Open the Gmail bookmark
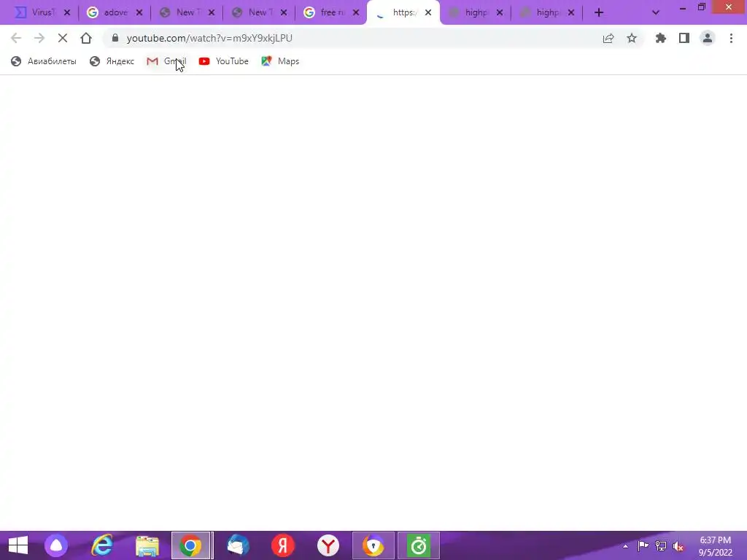 pos(166,61)
